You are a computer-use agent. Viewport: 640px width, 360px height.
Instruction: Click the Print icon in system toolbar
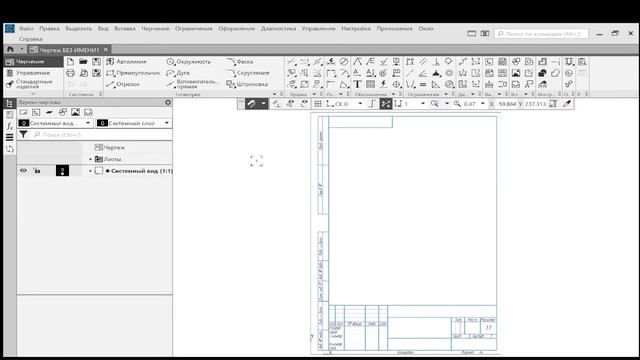71,73
